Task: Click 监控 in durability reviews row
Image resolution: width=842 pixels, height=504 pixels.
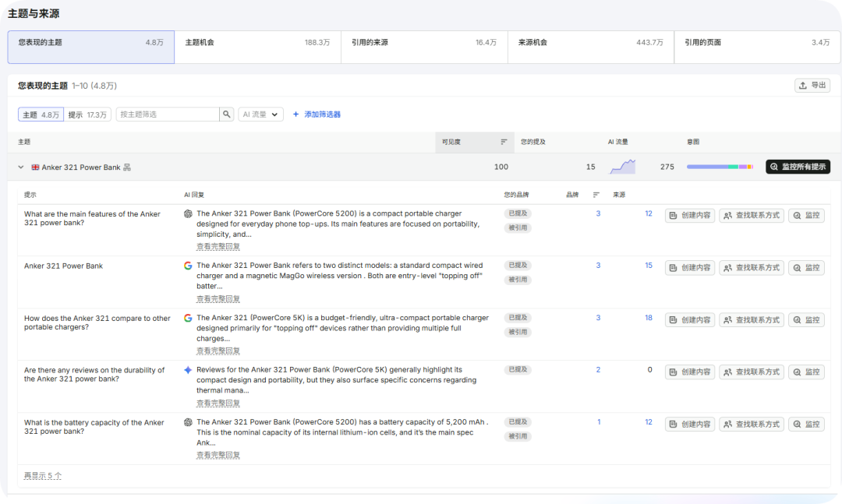Action: (806, 372)
